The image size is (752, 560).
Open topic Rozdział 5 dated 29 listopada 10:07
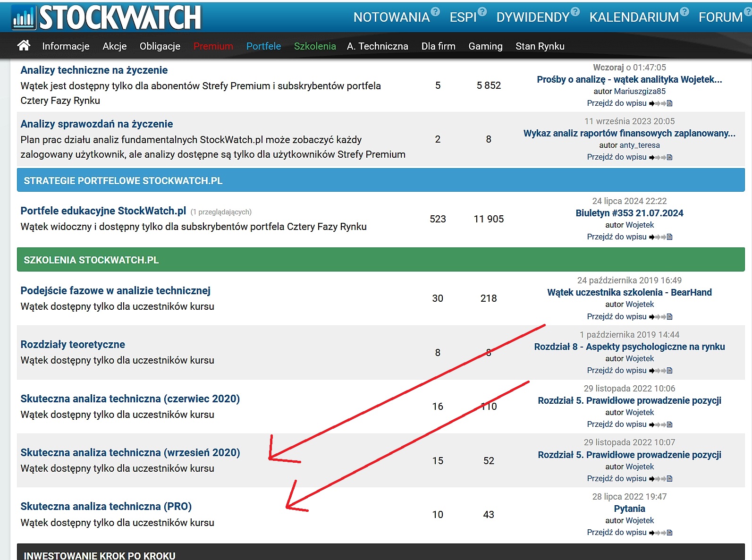[x=629, y=455]
